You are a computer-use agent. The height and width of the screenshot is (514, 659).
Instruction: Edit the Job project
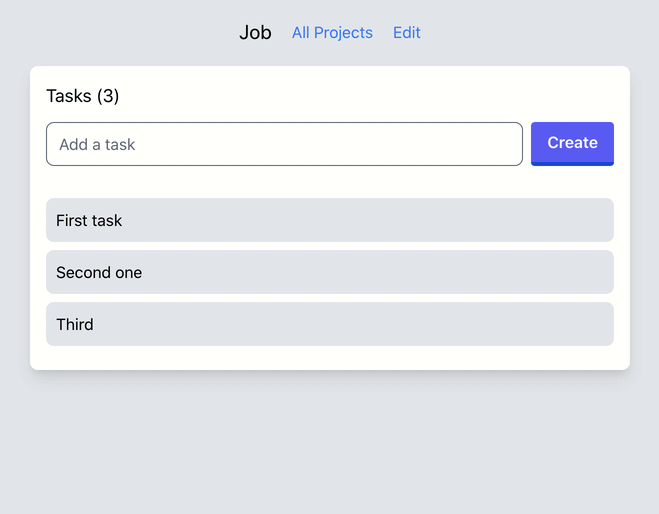[x=406, y=33]
